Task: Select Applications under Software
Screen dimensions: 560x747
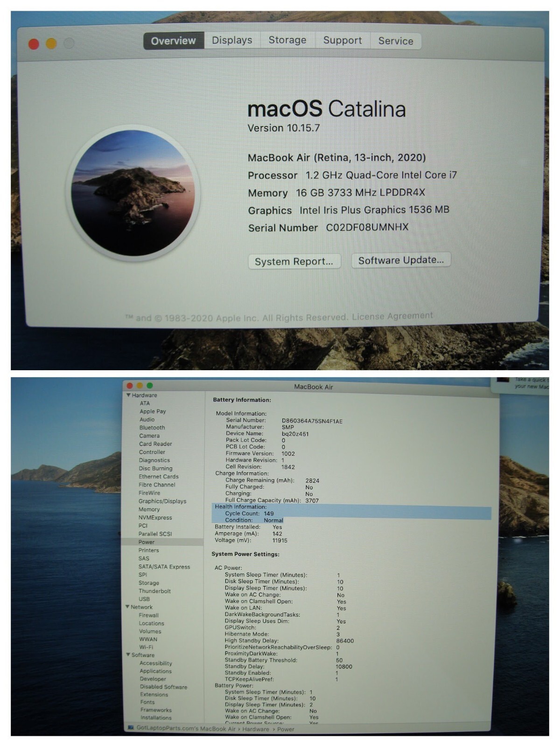Action: (x=155, y=671)
